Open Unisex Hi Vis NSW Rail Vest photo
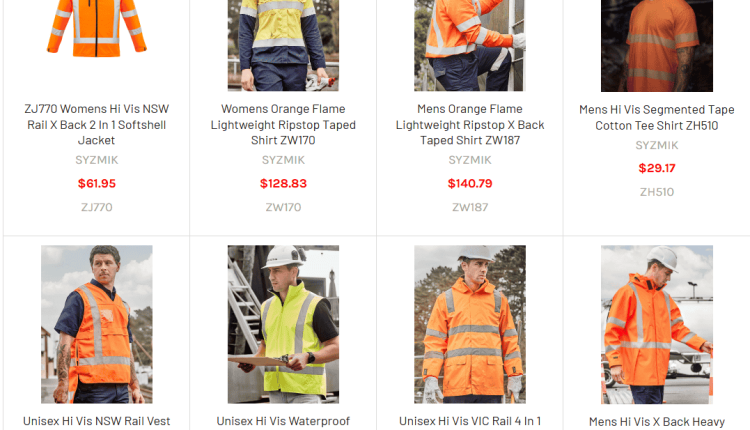 tap(97, 324)
